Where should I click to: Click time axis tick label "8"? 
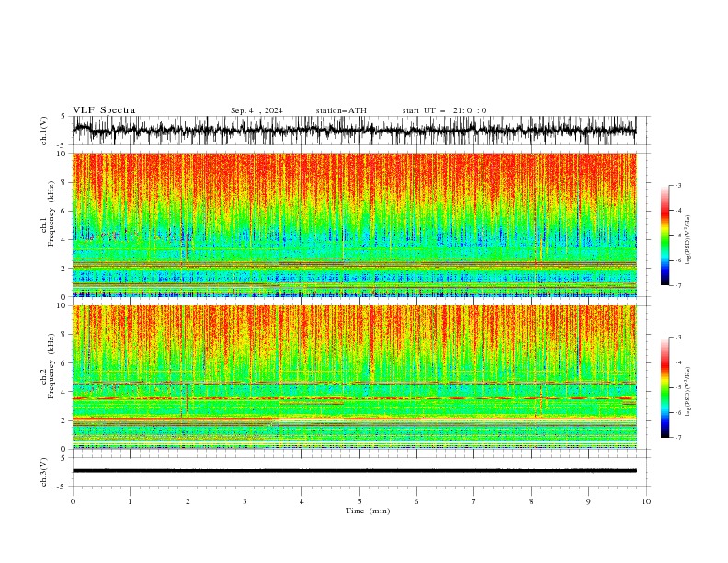(531, 501)
